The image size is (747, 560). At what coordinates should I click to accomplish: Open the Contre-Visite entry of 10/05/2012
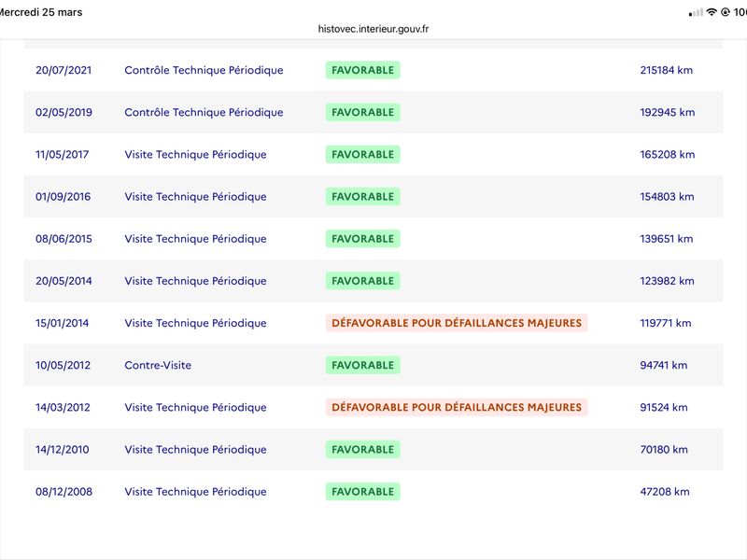point(158,365)
